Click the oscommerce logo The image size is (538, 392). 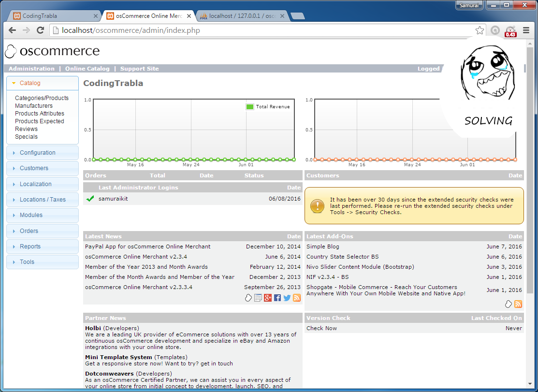[53, 51]
